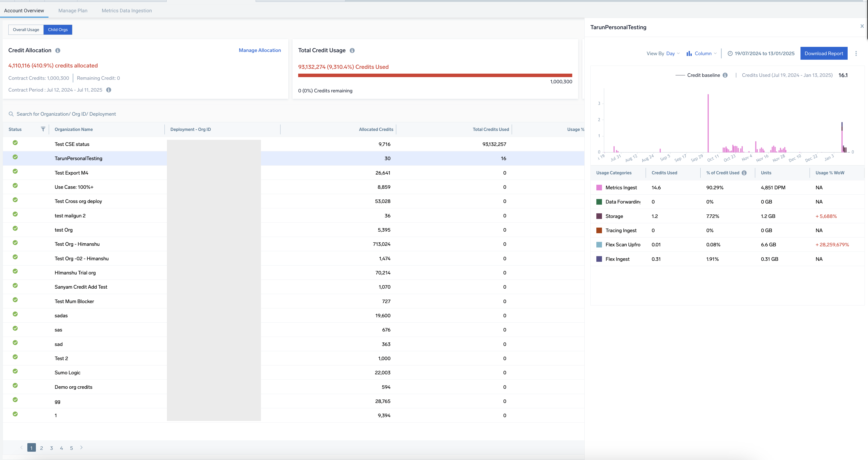868x460 pixels.
Task: Click status check icon for Sanyam Credit Add Test
Action: tap(15, 286)
